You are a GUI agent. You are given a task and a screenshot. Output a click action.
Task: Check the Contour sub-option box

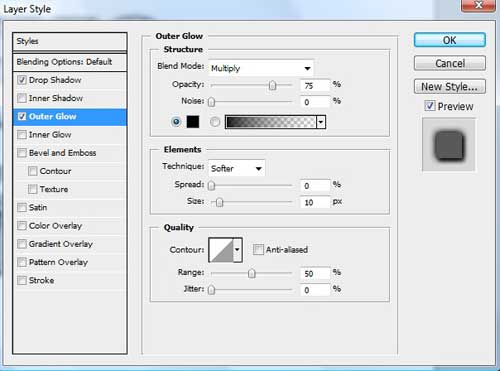pyautogui.click(x=33, y=171)
